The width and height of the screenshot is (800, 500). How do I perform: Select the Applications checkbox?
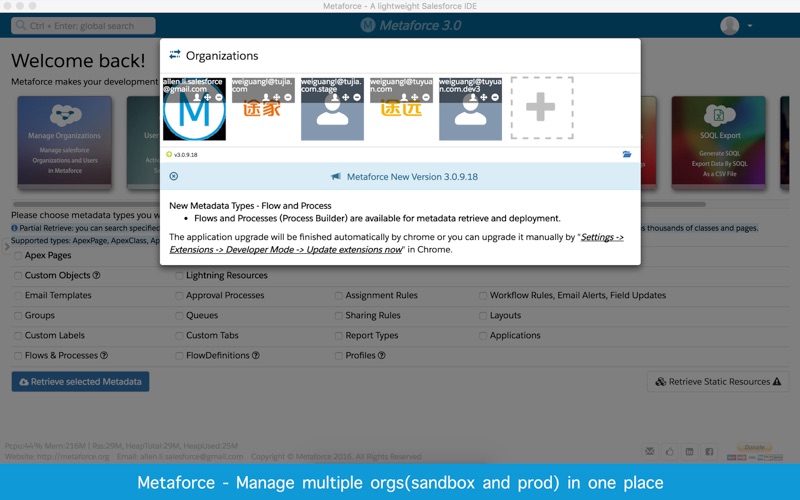point(483,336)
